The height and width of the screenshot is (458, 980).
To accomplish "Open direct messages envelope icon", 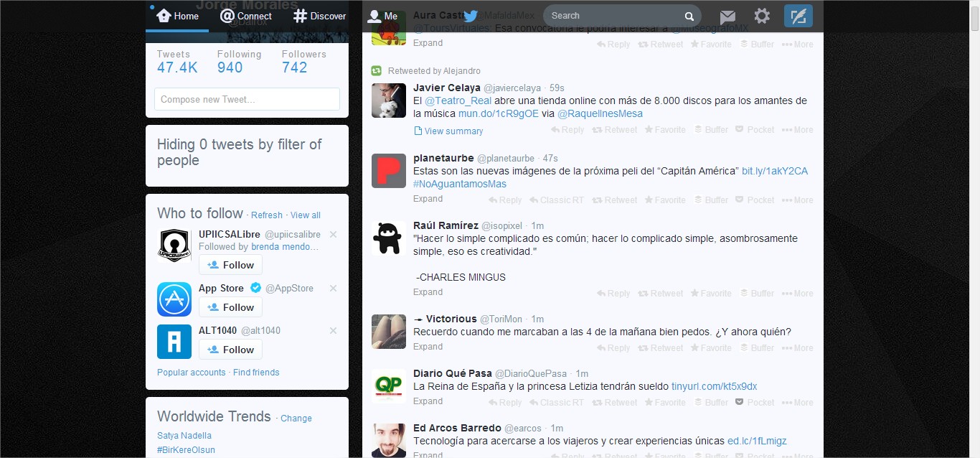I will click(x=727, y=17).
